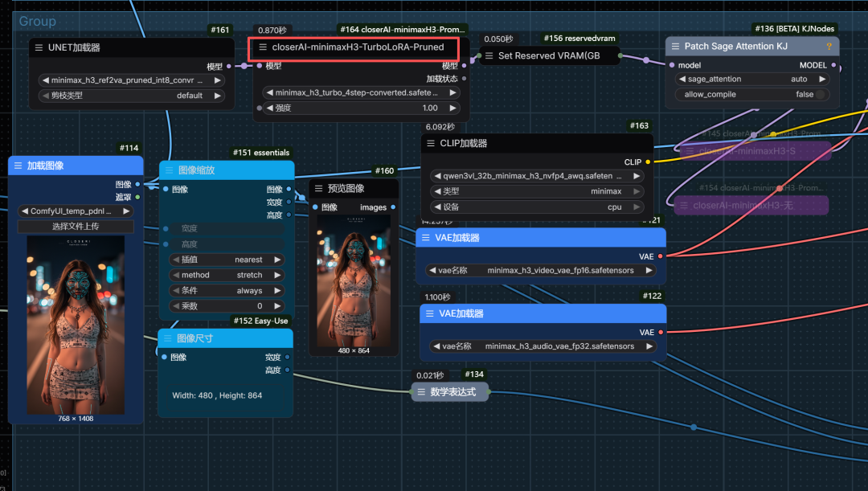Previous value arrow for 剪枝类型 default

46,96
